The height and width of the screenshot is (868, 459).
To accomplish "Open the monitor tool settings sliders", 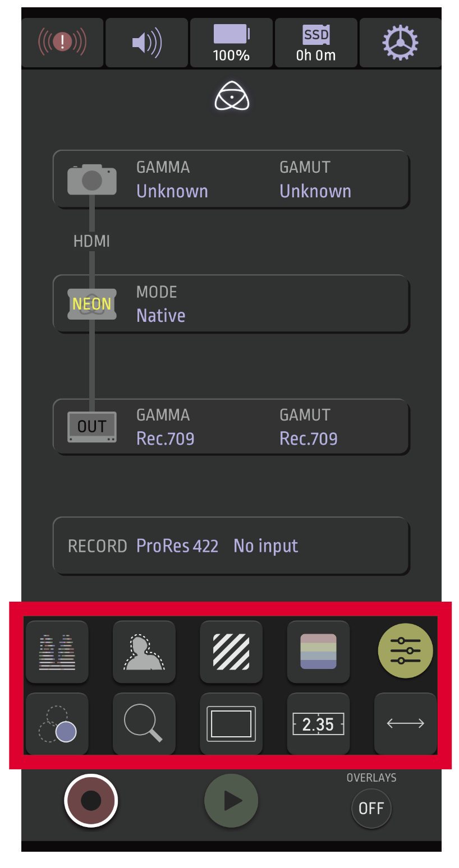I will click(405, 650).
